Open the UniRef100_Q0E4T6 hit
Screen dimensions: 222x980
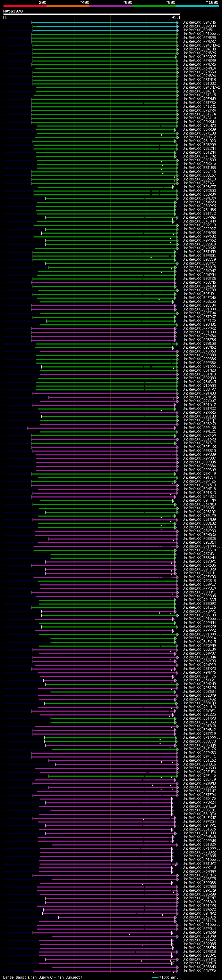coord(199,172)
